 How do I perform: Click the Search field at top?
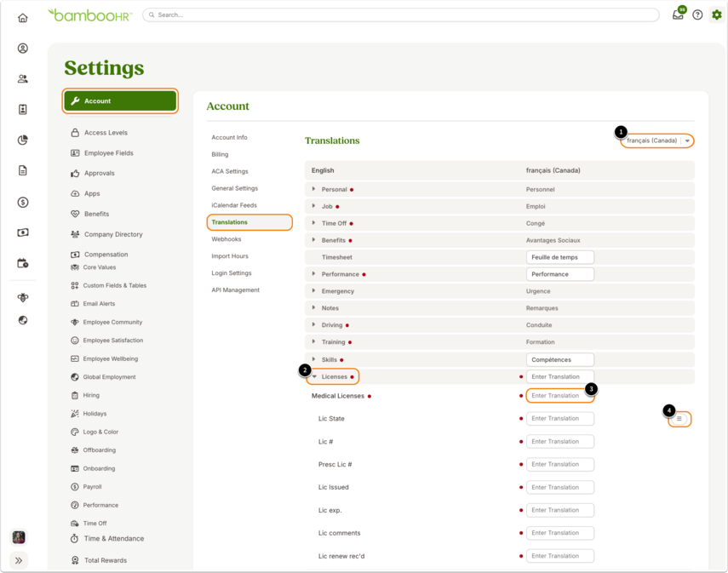[x=401, y=14]
